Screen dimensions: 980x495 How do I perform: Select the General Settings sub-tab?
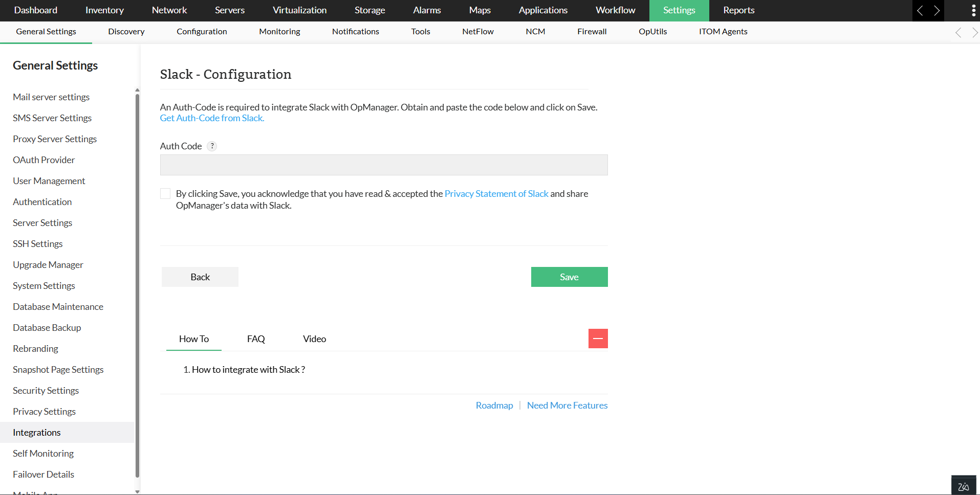[x=46, y=32]
